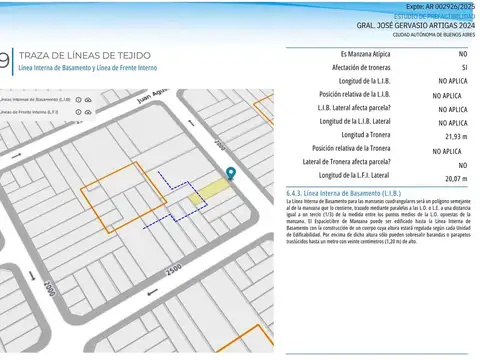Open info icon for Líneas Internas de Basamento

tap(78, 100)
